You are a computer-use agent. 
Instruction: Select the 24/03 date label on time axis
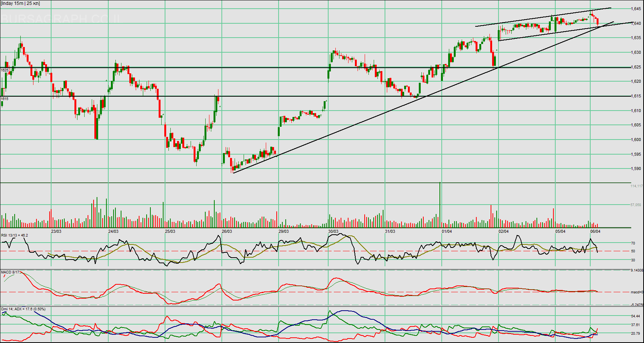tap(113, 231)
